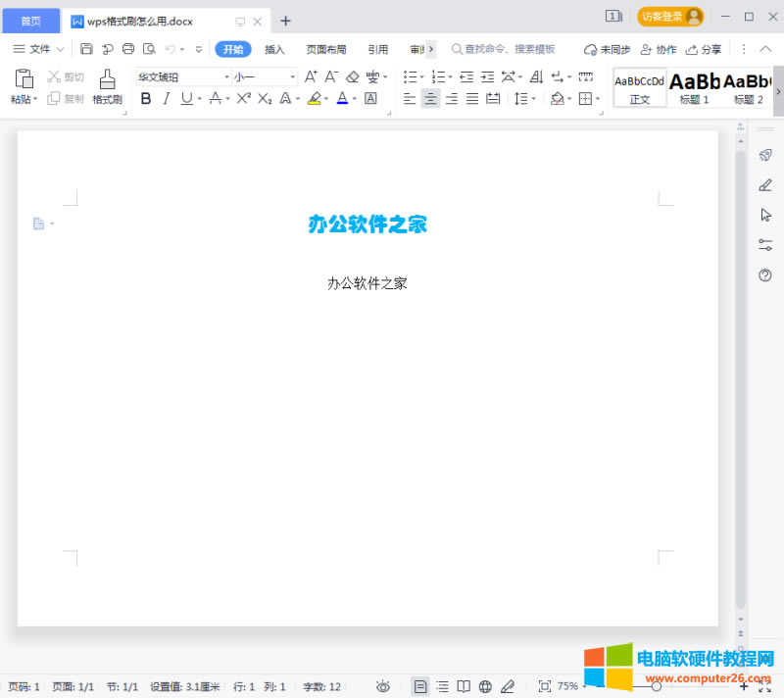Click the Format Painter (格式刷) icon
The height and width of the screenshot is (698, 784).
pos(107,85)
